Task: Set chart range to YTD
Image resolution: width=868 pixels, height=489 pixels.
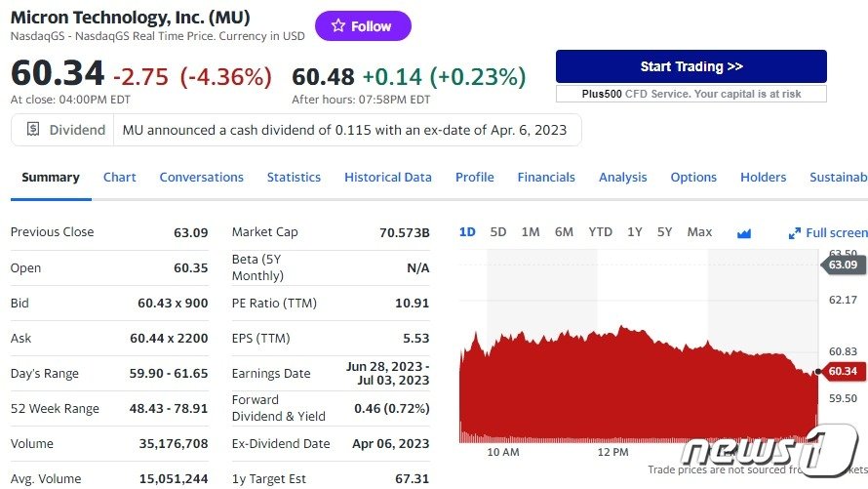Action: click(600, 232)
